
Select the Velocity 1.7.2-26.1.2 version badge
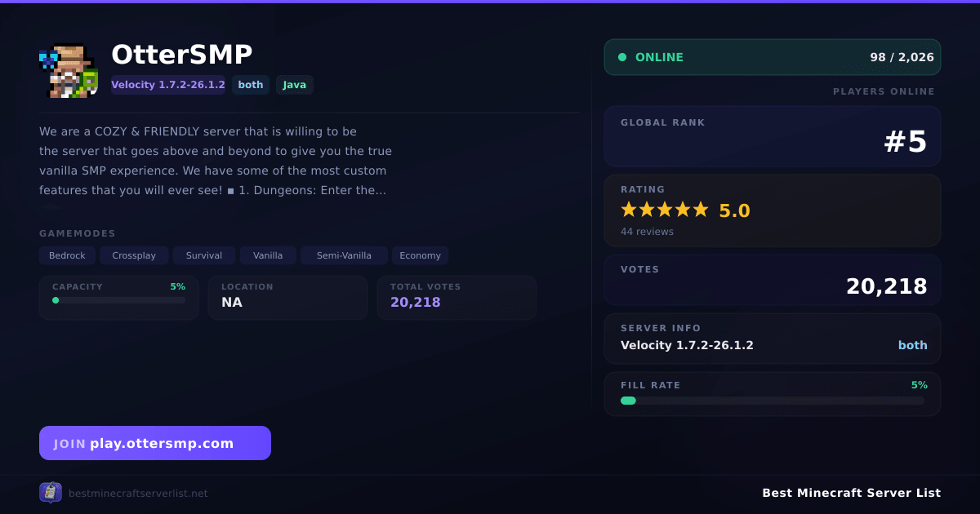coord(168,85)
